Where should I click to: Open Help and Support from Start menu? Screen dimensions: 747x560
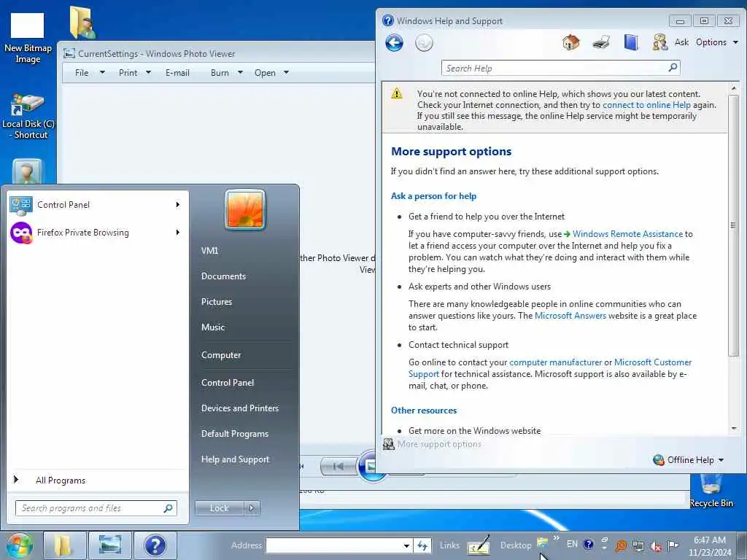(236, 459)
